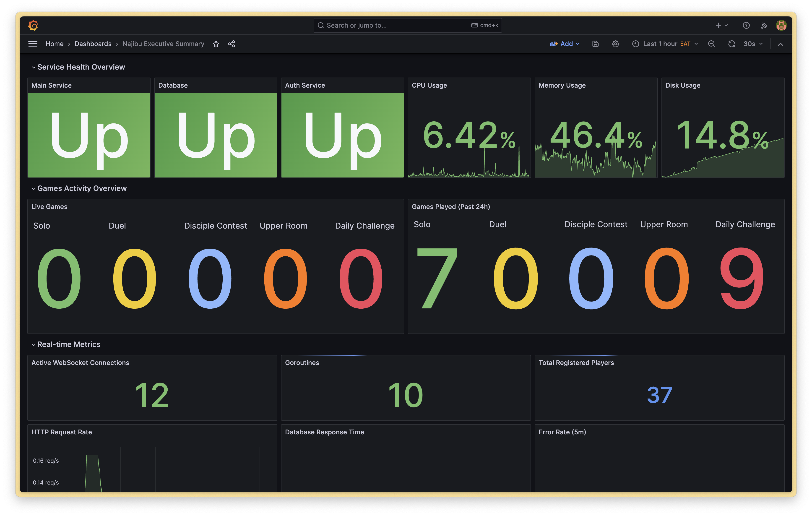Click the Live Games Duel value 0
812x516 pixels.
click(x=134, y=278)
